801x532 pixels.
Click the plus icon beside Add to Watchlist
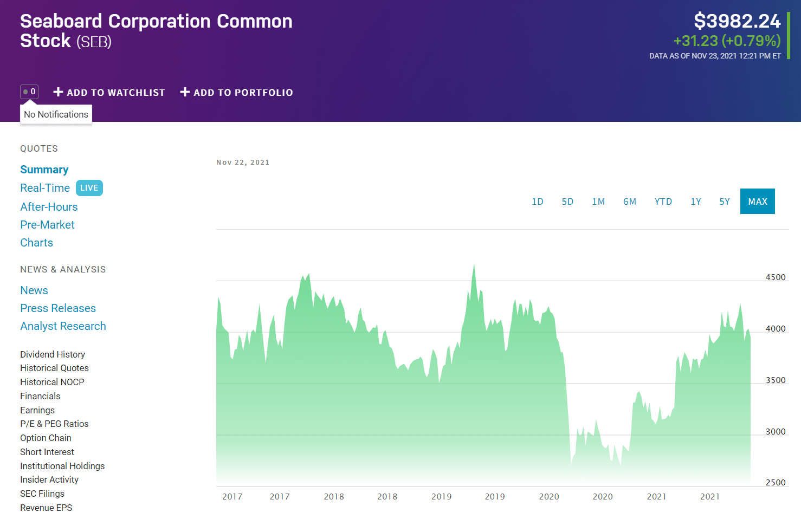point(59,92)
